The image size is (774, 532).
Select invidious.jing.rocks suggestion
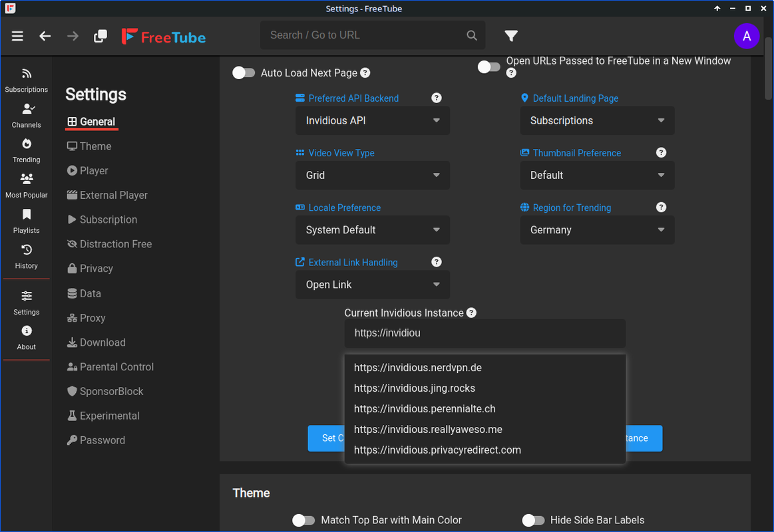click(x=484, y=388)
